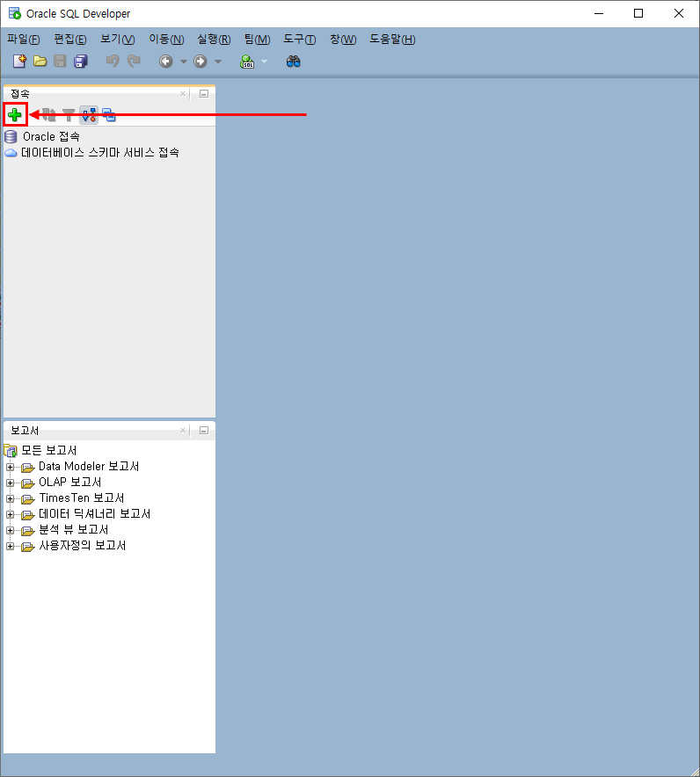
Task: Click the 접속 panel tab
Action: pos(20,94)
